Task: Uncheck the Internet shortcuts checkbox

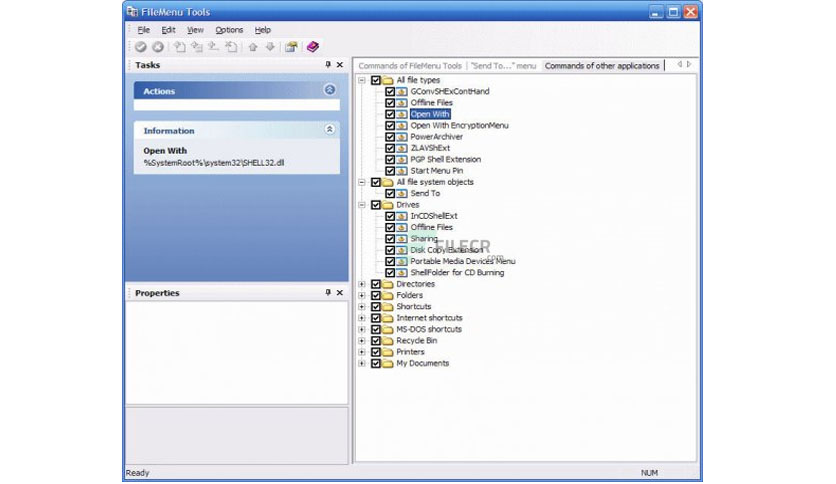Action: (376, 318)
